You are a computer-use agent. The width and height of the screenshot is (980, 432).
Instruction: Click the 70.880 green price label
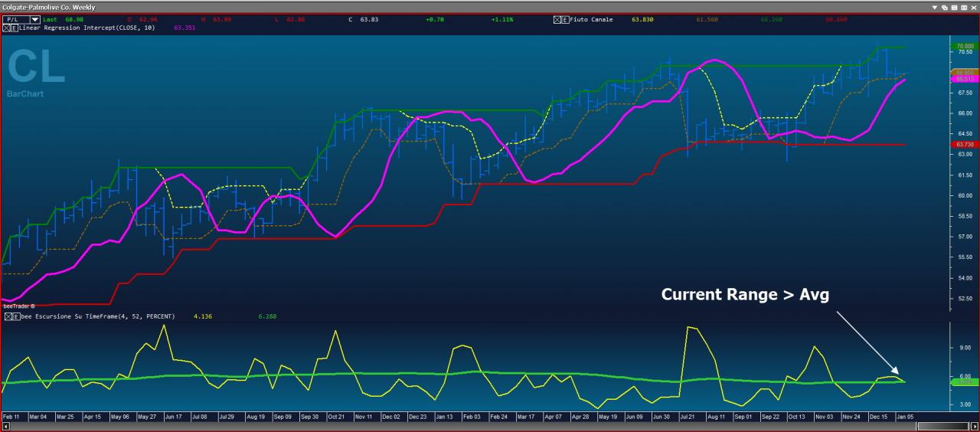965,47
